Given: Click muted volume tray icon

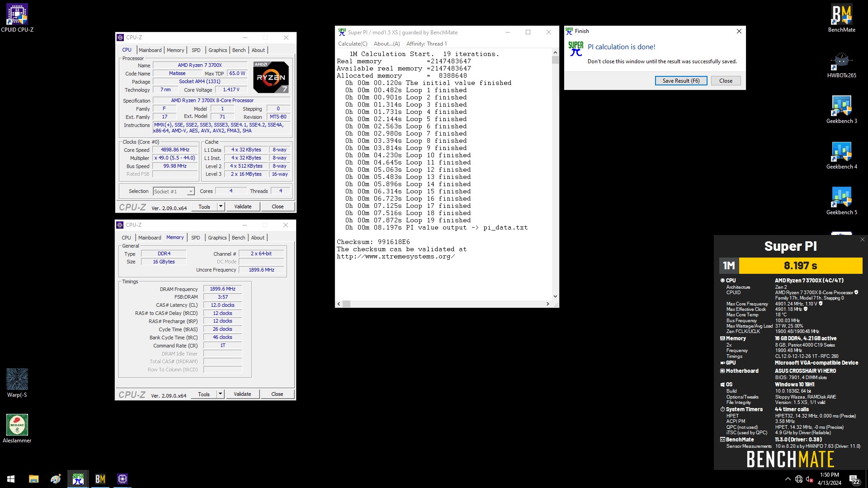Looking at the screenshot, I should tap(810, 479).
